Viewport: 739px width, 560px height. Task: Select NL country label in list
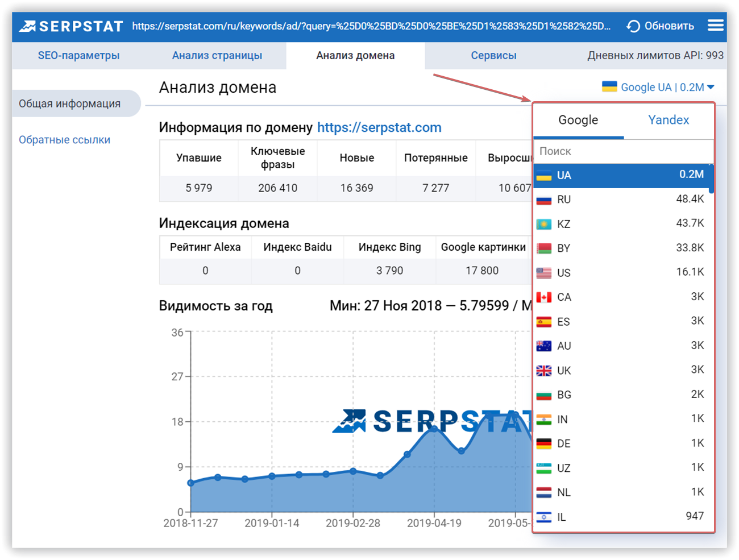tap(564, 492)
